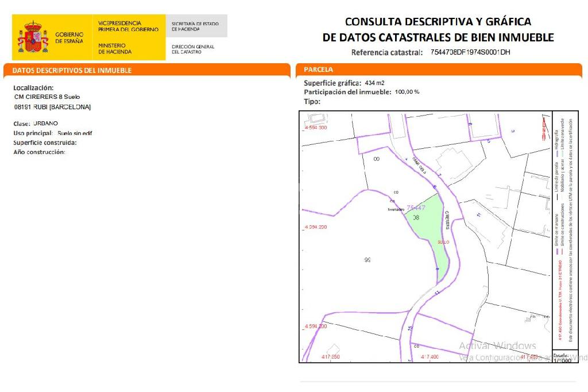Click "DE DATOS CATASTRALES DE BIEN INMUEBLE" line
This screenshot has width=588, height=392.
pos(438,37)
